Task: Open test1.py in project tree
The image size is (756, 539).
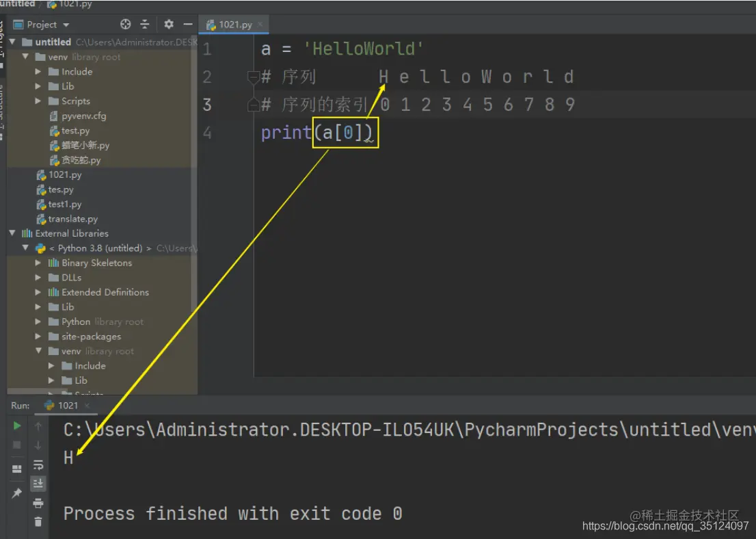Action: [x=59, y=204]
